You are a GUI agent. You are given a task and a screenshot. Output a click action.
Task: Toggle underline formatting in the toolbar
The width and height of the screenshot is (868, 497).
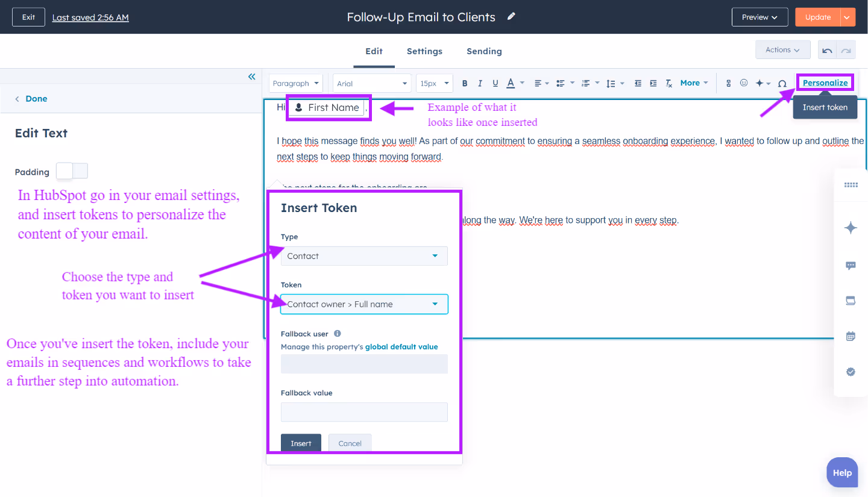click(494, 83)
